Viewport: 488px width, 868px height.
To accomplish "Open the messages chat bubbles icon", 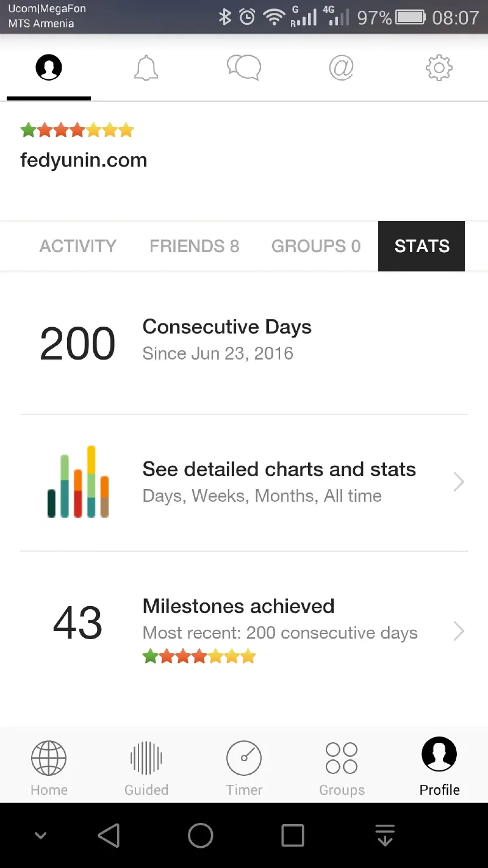I will (243, 67).
